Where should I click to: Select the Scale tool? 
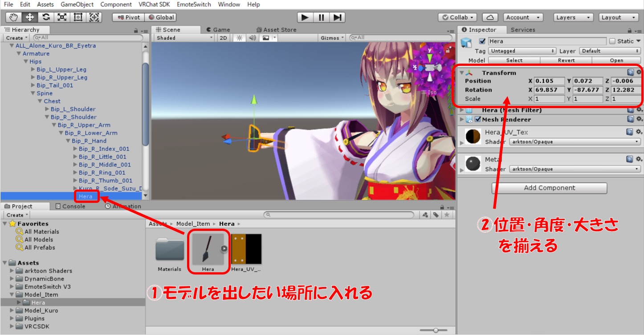pyautogui.click(x=62, y=17)
